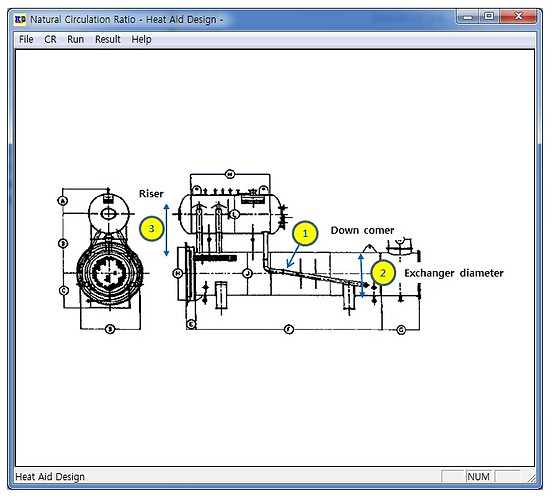Click the 'Exchanger diameter' label
Viewport: 554px width, 500px height.
tap(454, 273)
